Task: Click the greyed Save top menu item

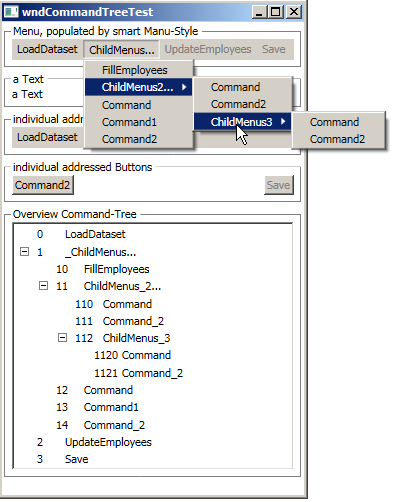Action: 274,49
